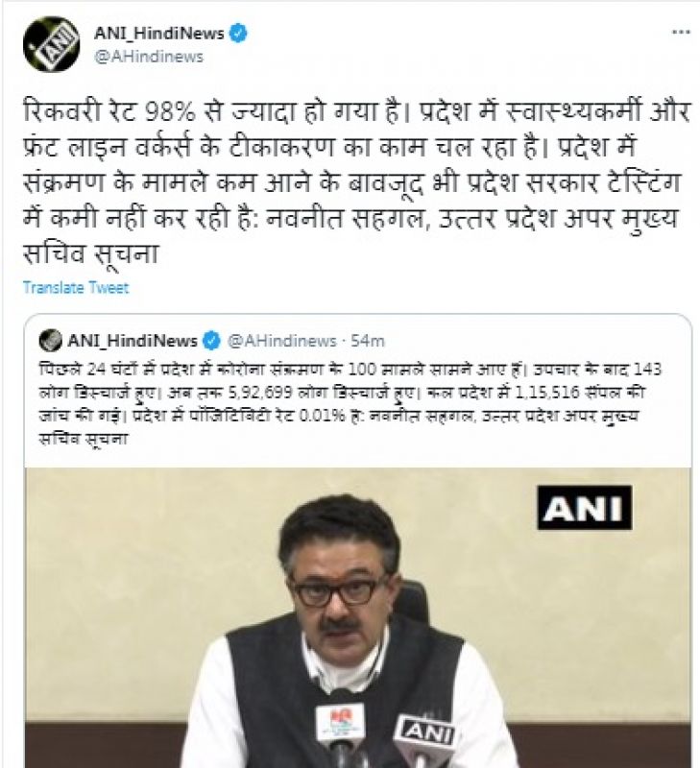This screenshot has height=768, width=700.
Task: Open the small avatar in the quoted tweet
Action: coord(51,341)
